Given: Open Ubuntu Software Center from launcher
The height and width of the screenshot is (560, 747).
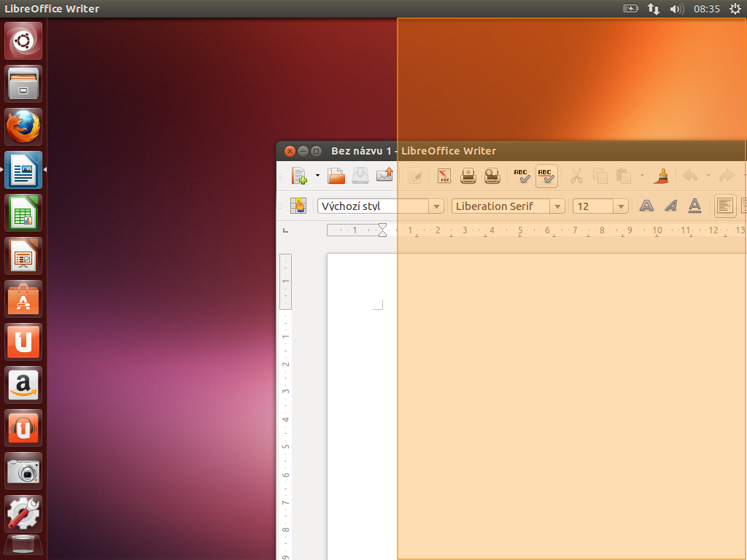Looking at the screenshot, I should pos(23,299).
